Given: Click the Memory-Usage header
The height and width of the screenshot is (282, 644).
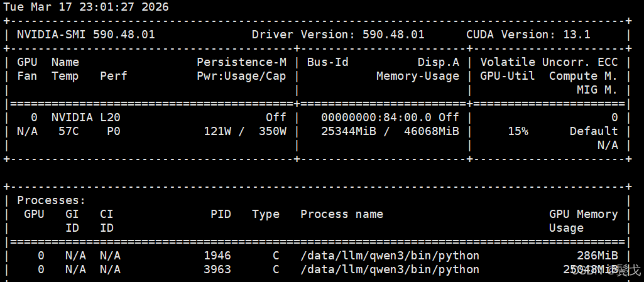Looking at the screenshot, I should point(418,77).
